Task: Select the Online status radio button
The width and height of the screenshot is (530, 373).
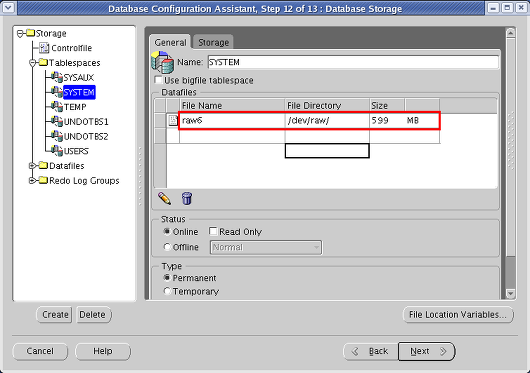Action: pos(167,231)
